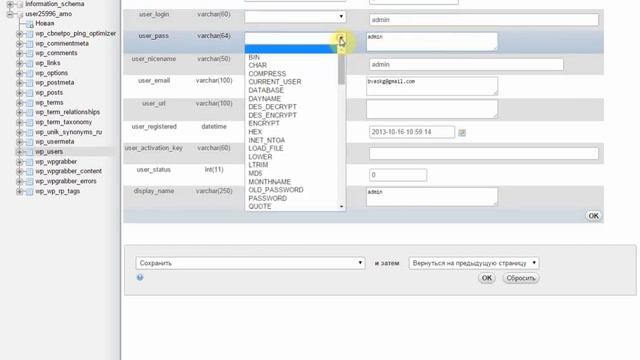
Task: Expand wp_links table node
Action: pos(19,63)
